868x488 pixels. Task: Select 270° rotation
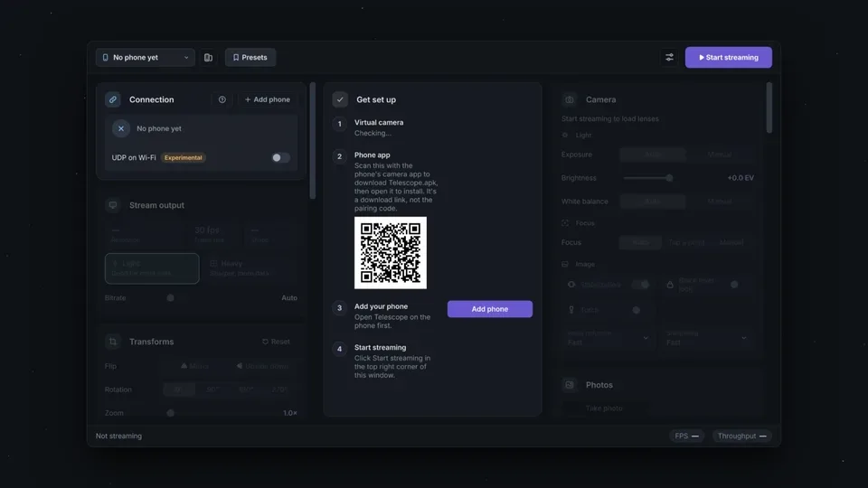[280, 389]
